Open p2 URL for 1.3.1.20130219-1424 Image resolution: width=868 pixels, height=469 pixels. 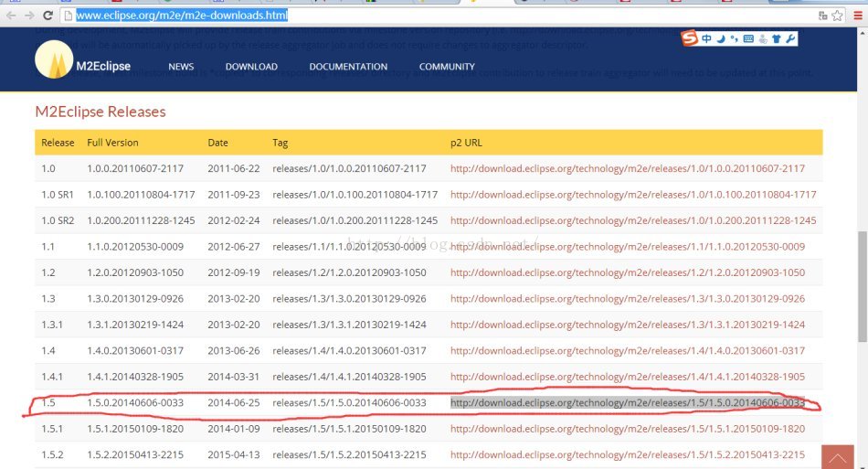click(627, 325)
